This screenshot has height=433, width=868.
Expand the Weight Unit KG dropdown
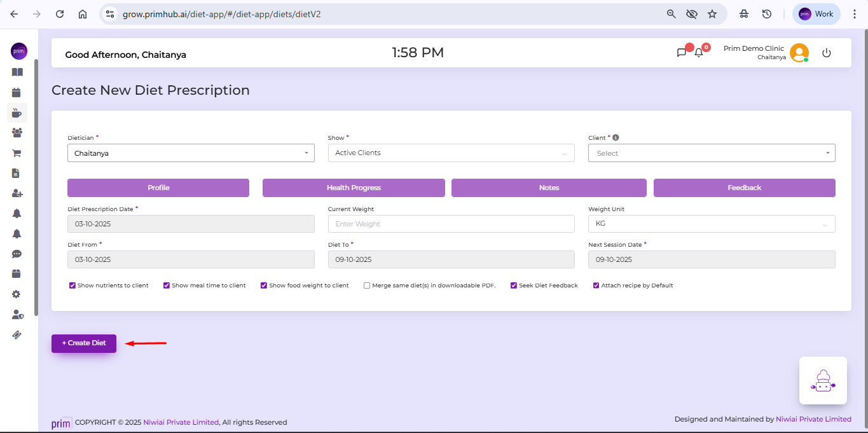(x=712, y=224)
